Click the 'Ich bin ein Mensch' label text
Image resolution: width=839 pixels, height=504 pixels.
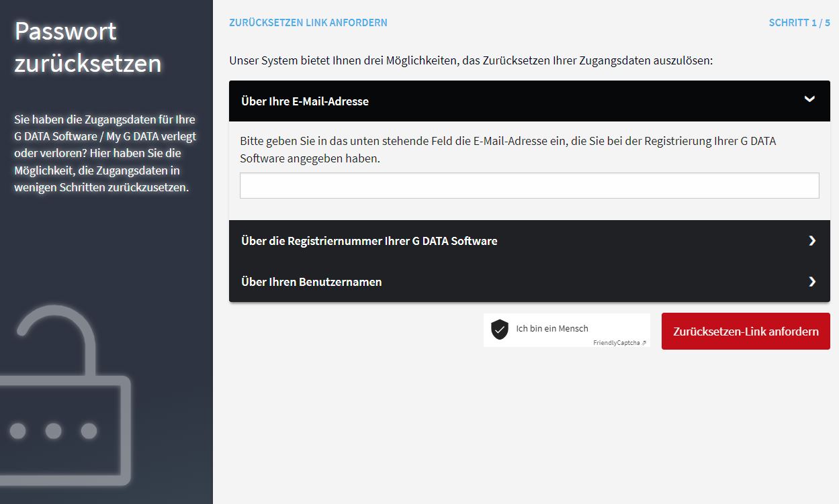pos(552,328)
